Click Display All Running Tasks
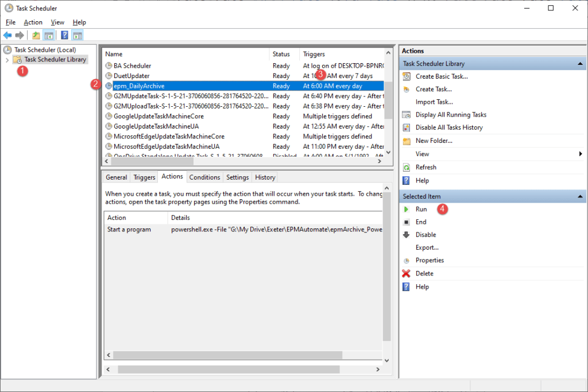 click(451, 115)
